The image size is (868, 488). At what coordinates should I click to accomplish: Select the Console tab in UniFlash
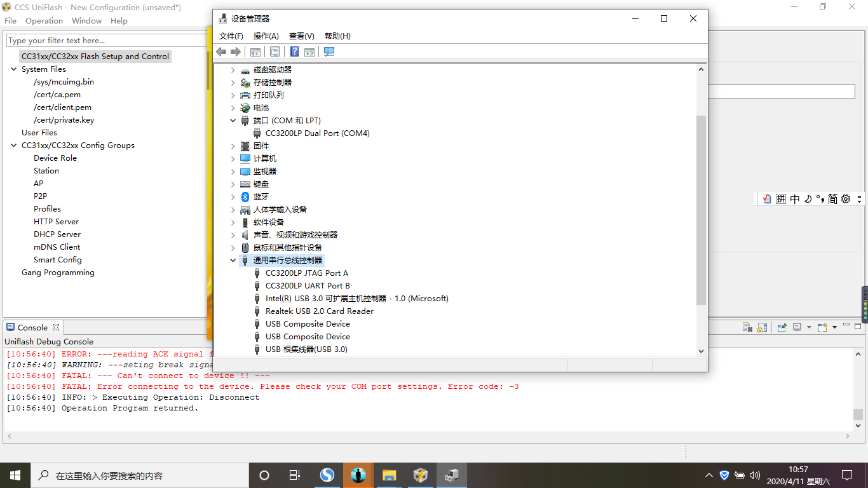32,328
